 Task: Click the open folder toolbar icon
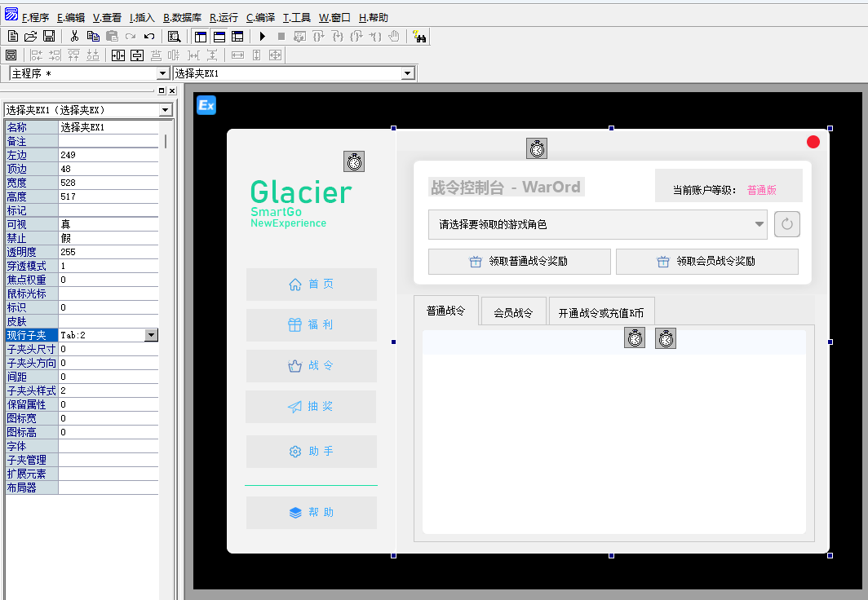pyautogui.click(x=30, y=37)
